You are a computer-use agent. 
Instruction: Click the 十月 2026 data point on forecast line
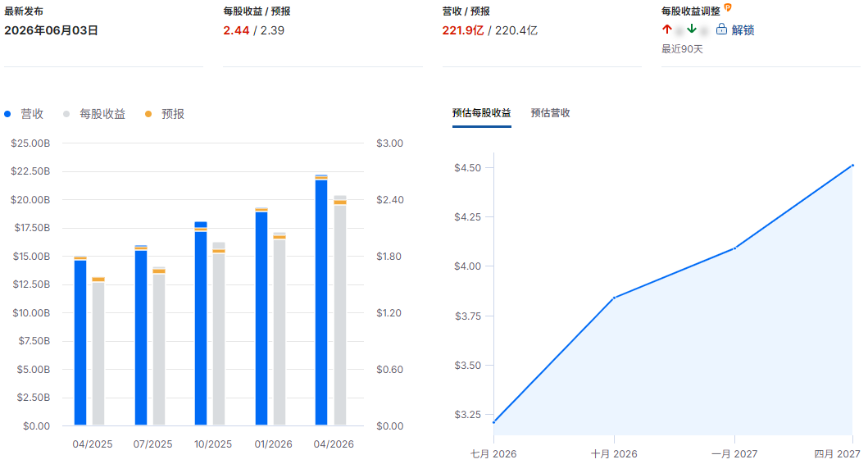coord(614,298)
